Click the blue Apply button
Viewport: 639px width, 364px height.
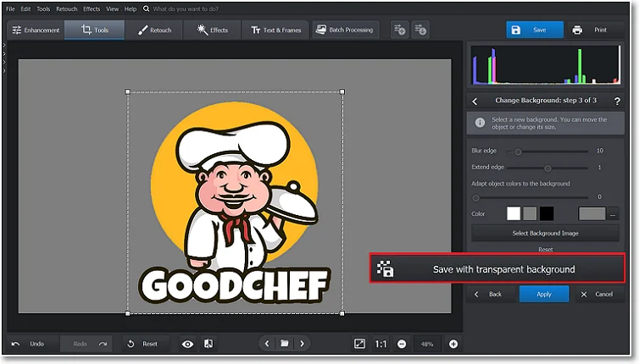click(x=543, y=294)
